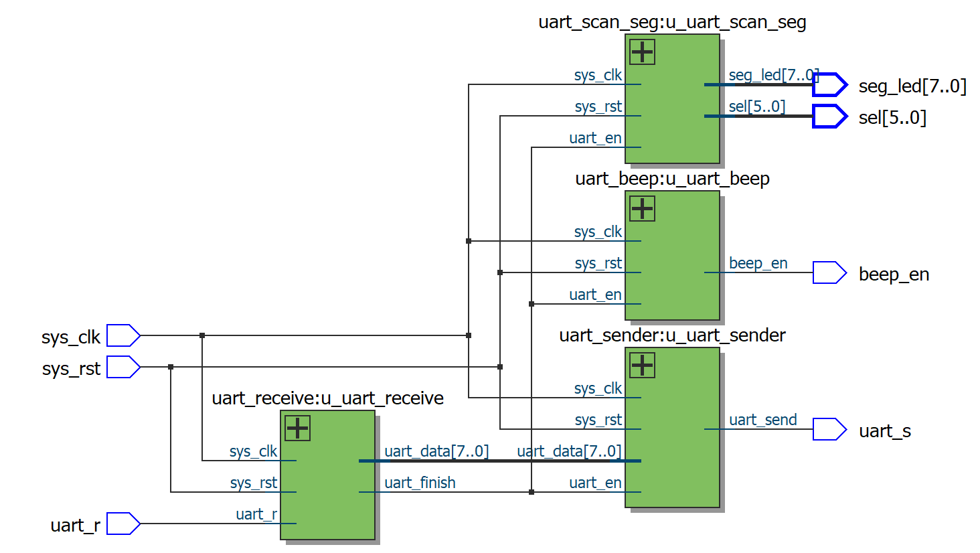The image size is (980, 553).
Task: Select uart_finish output port on uart_receive
Action: 420,483
